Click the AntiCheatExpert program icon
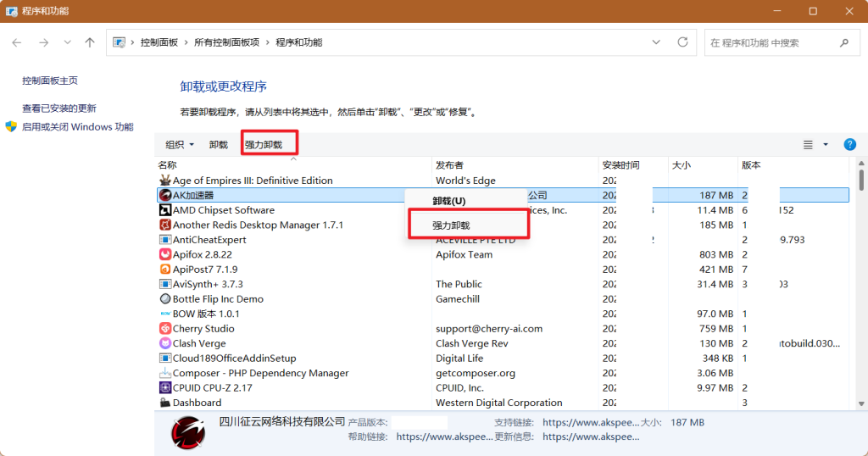 click(x=165, y=240)
